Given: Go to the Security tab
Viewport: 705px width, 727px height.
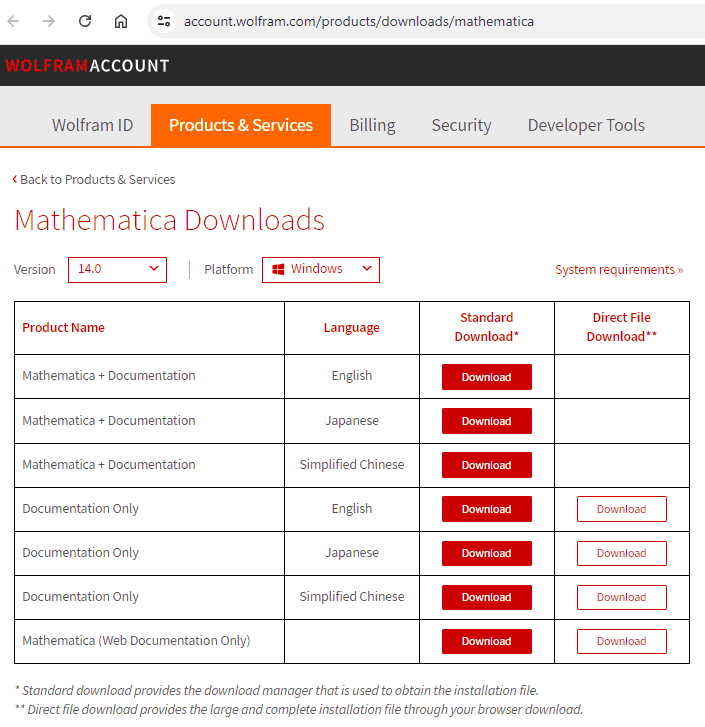Looking at the screenshot, I should [x=461, y=125].
